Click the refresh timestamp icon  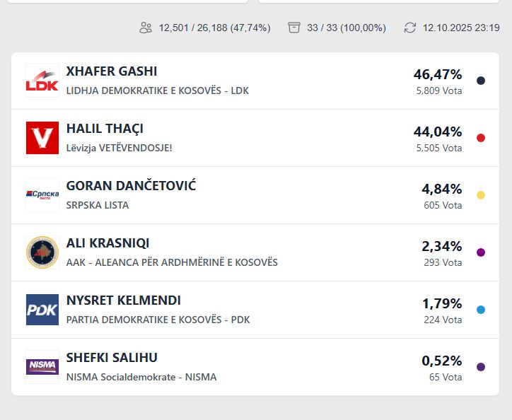click(410, 28)
